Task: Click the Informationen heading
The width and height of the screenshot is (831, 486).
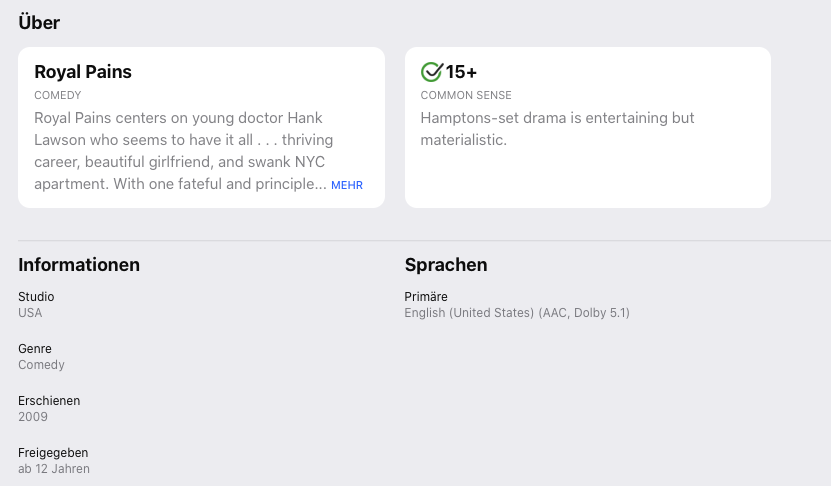Action: 79,265
